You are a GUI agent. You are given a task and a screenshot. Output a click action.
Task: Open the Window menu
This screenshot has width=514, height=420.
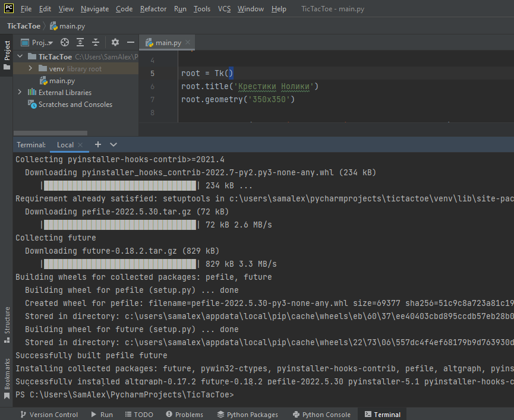250,9
